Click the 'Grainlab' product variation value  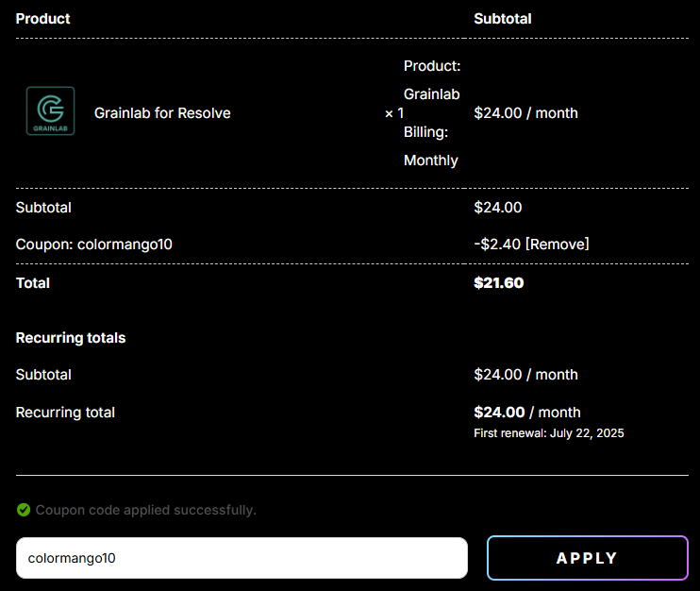[x=432, y=94]
